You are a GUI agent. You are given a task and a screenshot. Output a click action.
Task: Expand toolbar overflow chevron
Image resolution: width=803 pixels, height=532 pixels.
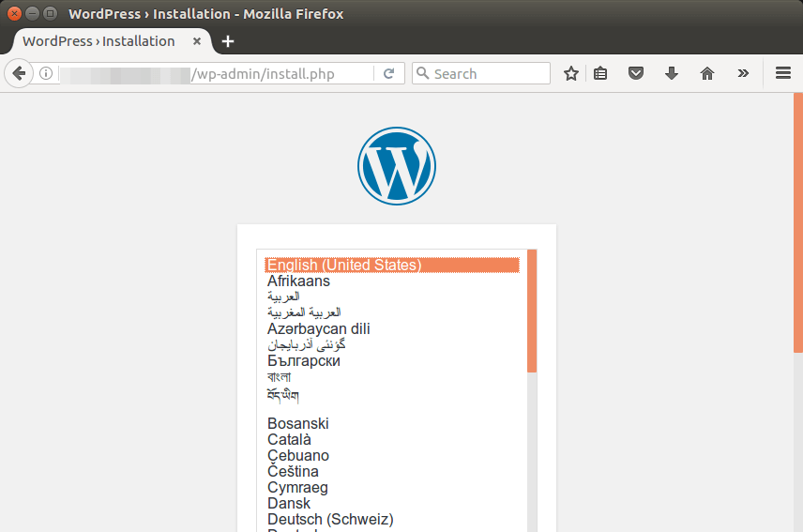[x=743, y=73]
